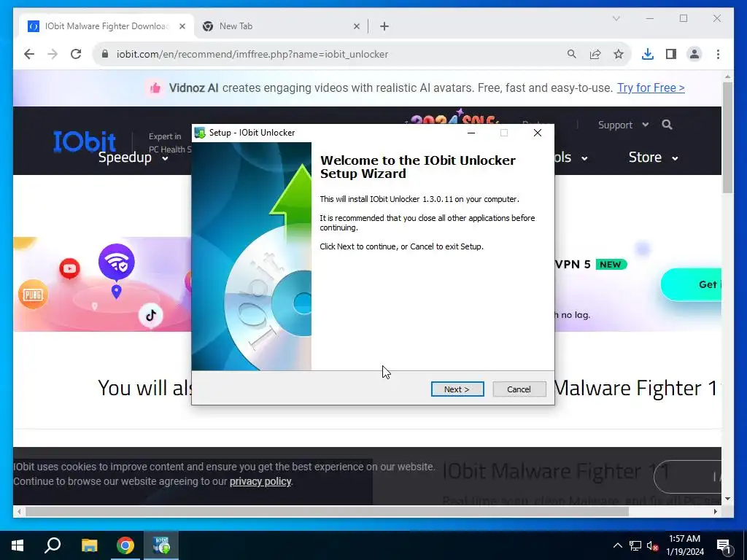747x560 pixels.
Task: Switch to IObit Malware Fighter Download tab
Action: [107, 26]
